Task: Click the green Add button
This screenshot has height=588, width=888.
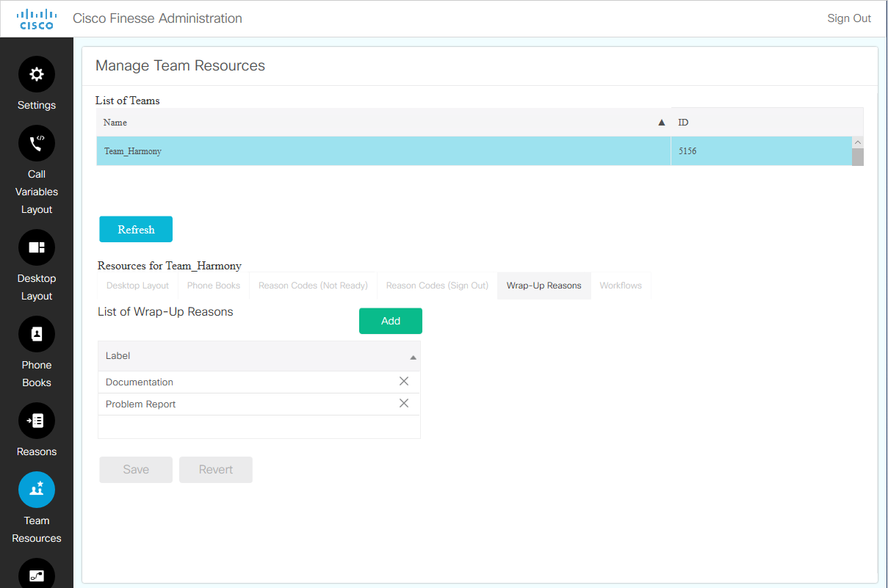Action: click(x=391, y=321)
